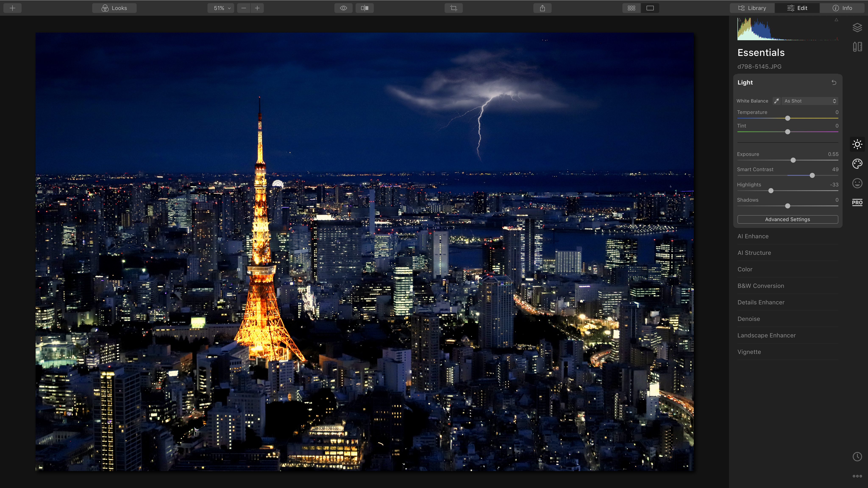Toggle the eye quick preview button
Screen dimensions: 868x488
[343, 8]
